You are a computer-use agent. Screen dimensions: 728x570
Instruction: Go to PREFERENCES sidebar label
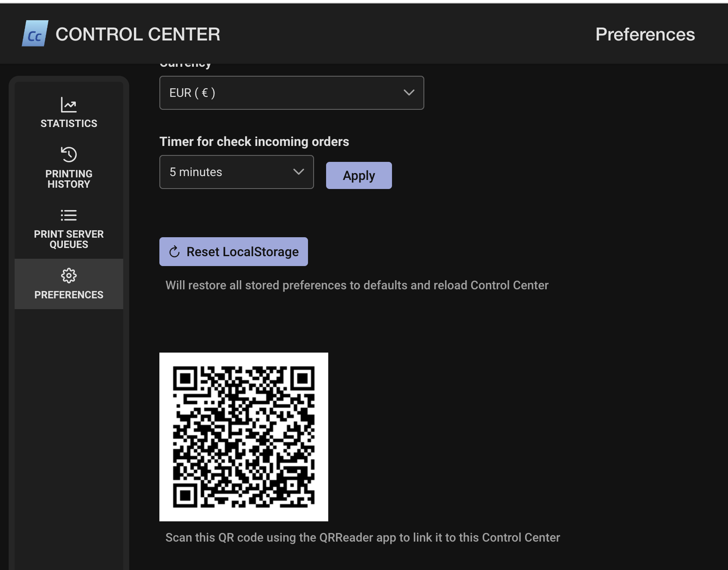tap(69, 295)
